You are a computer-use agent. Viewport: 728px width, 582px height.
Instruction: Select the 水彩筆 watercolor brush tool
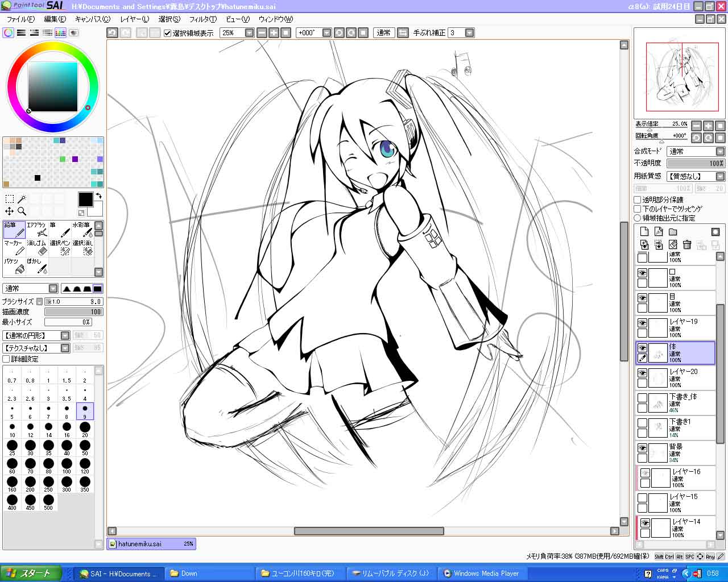pyautogui.click(x=82, y=230)
